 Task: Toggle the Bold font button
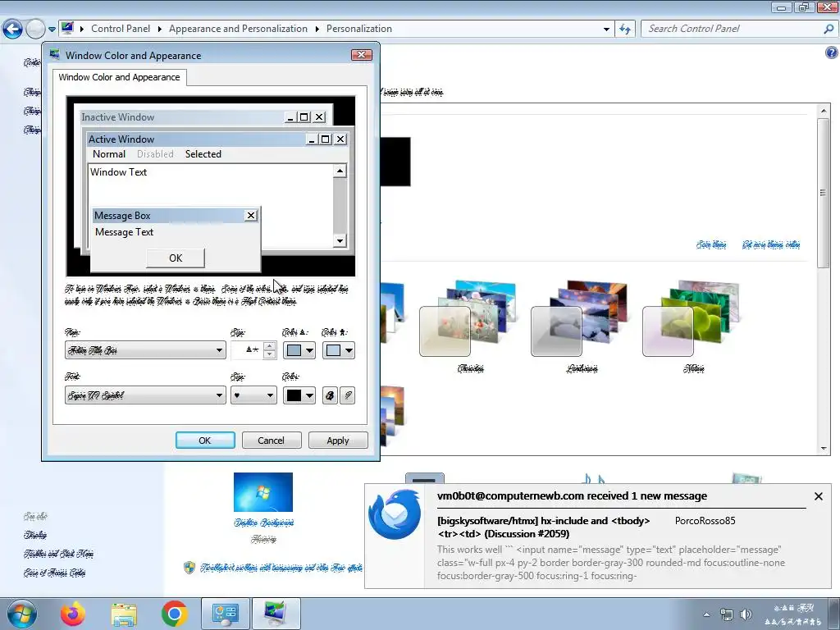[x=330, y=395]
